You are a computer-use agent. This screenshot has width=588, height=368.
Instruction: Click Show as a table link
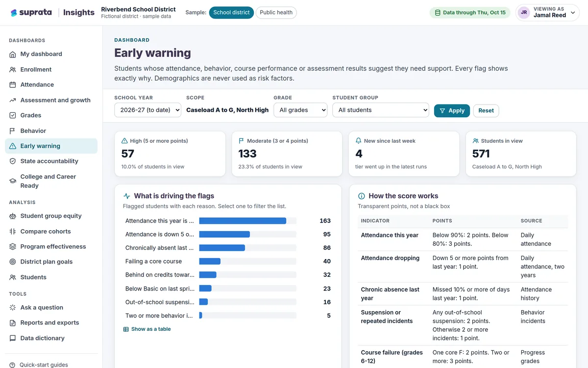point(147,329)
